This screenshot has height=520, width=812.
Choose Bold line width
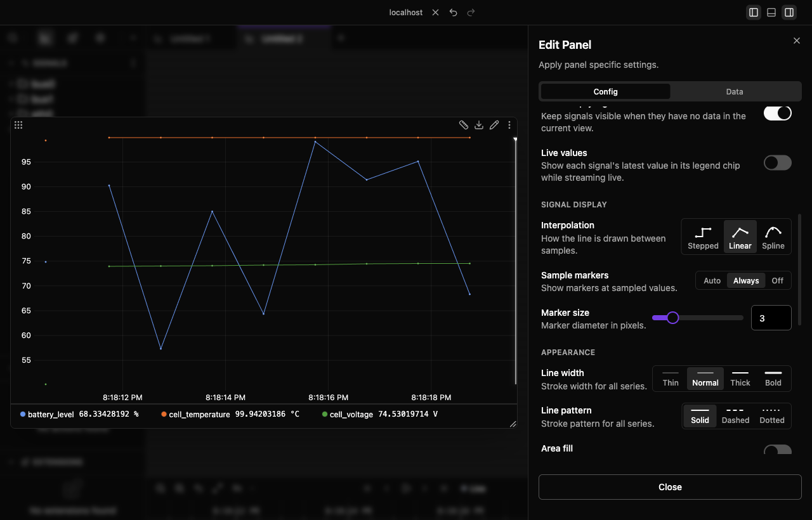tap(773, 378)
